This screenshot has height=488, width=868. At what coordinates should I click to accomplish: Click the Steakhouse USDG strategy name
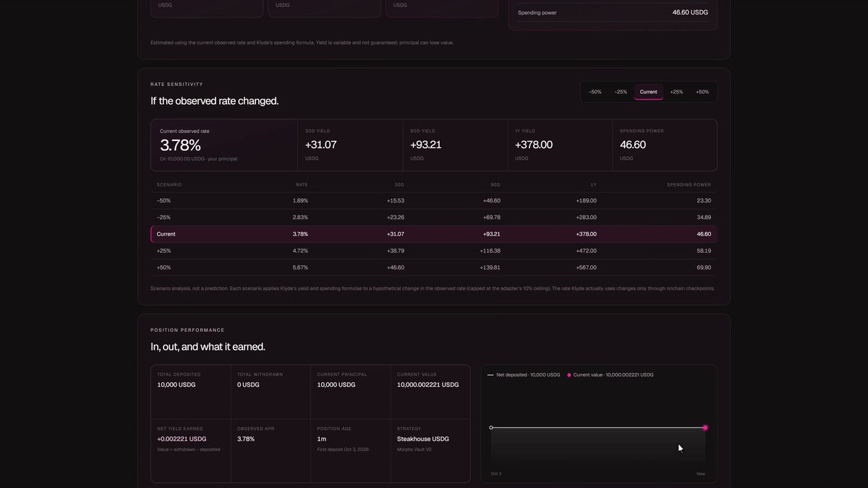click(x=423, y=439)
